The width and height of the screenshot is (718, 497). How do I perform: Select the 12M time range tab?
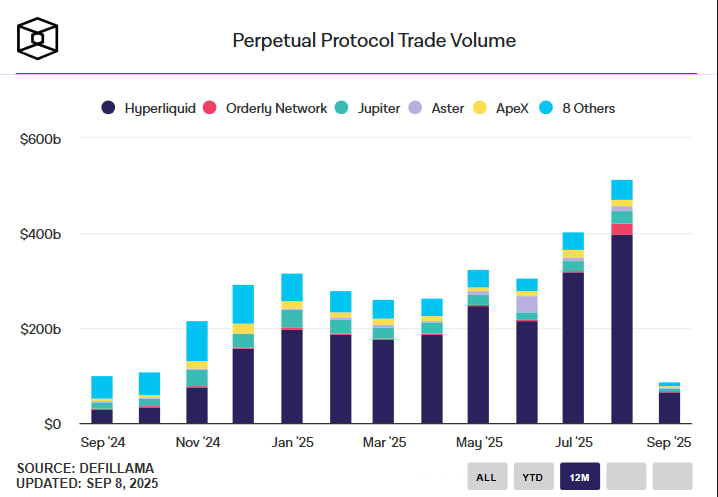coord(580,477)
